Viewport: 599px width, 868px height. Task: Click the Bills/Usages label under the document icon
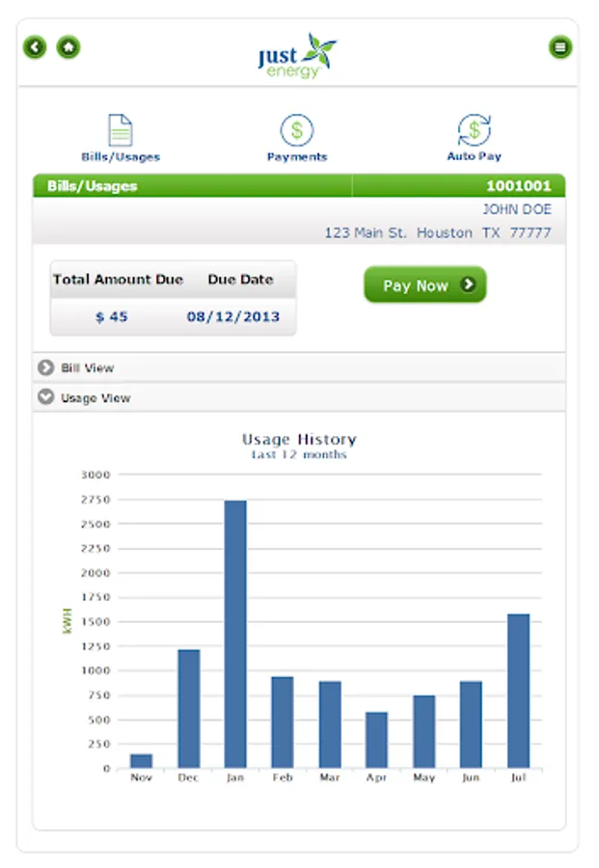121,157
